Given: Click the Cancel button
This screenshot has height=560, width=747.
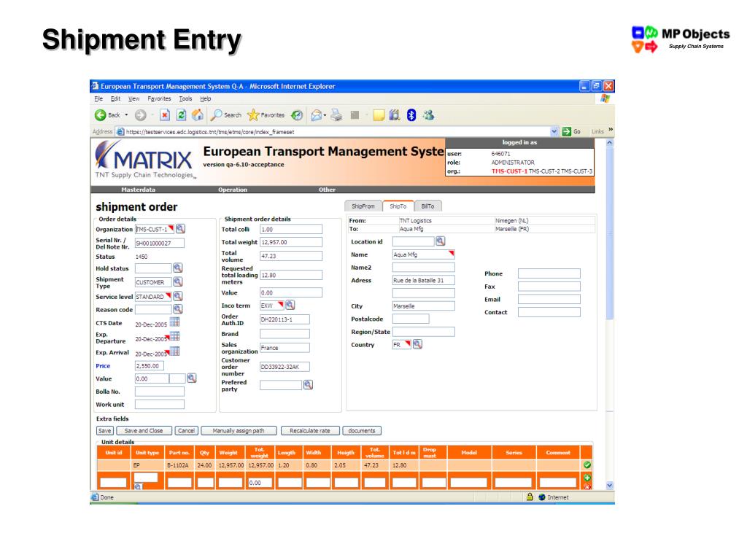Looking at the screenshot, I should (x=186, y=431).
